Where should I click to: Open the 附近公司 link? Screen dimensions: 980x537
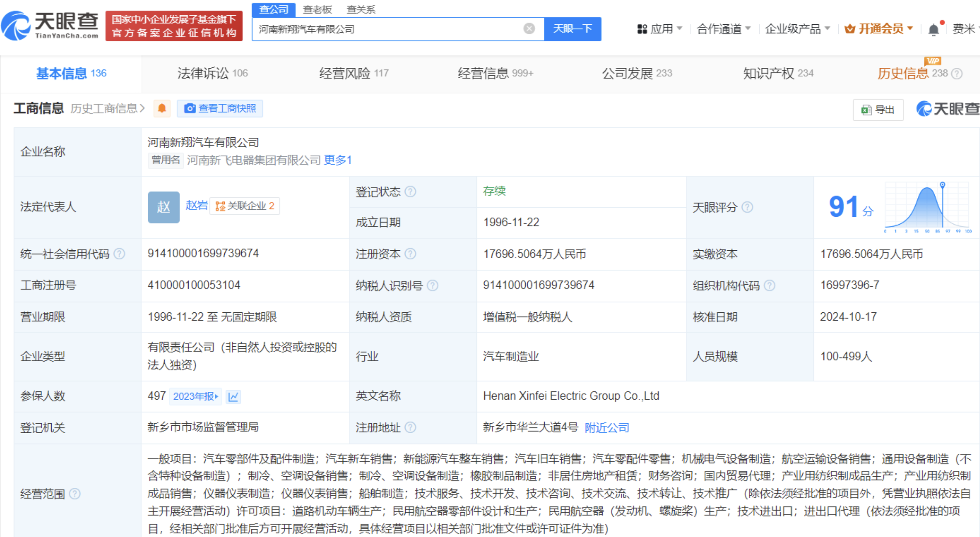pos(607,428)
